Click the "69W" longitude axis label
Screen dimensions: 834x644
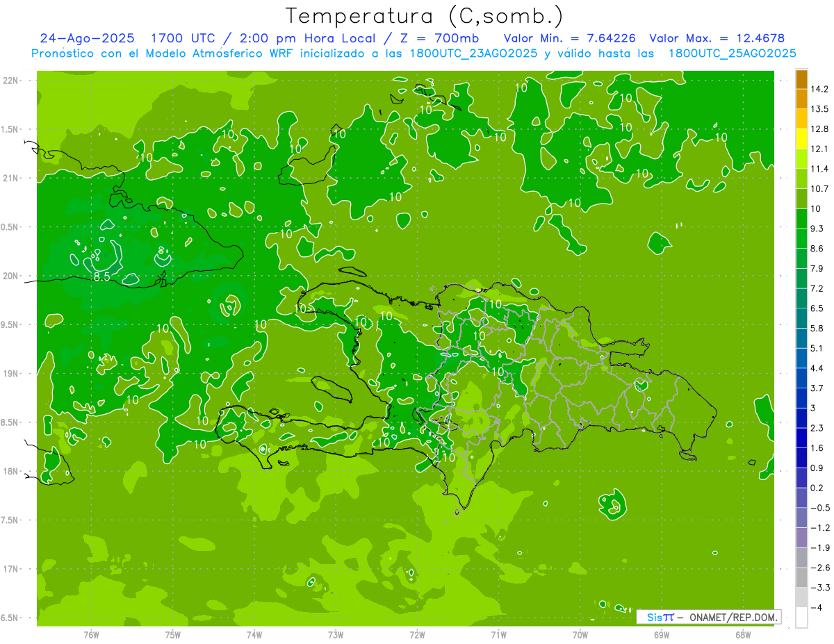click(x=662, y=635)
